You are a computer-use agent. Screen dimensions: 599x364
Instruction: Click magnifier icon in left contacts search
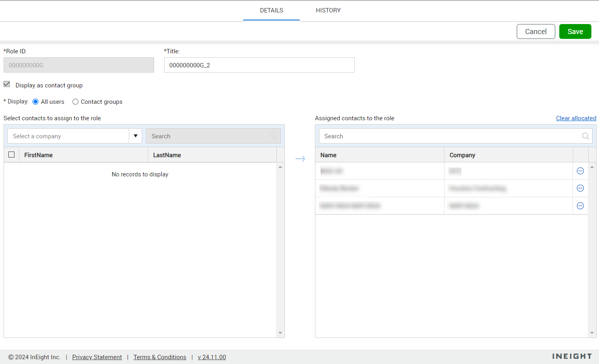(x=274, y=136)
